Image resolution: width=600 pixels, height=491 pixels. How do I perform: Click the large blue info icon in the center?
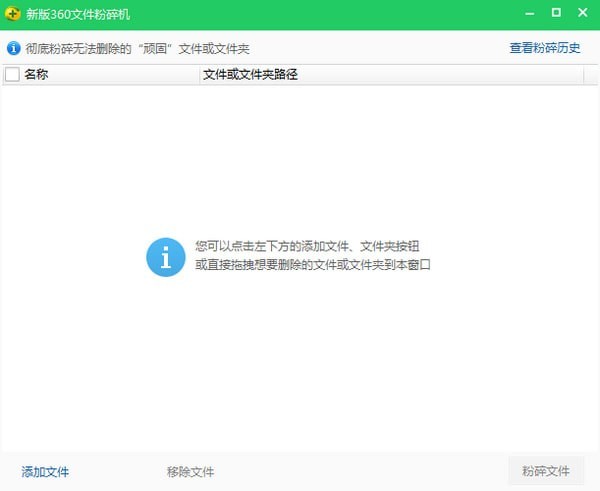pos(166,257)
